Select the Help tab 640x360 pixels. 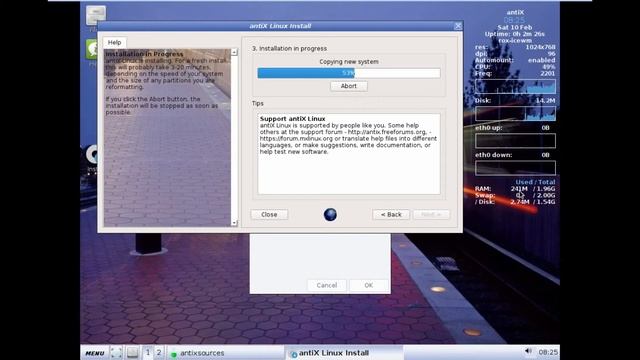click(114, 42)
